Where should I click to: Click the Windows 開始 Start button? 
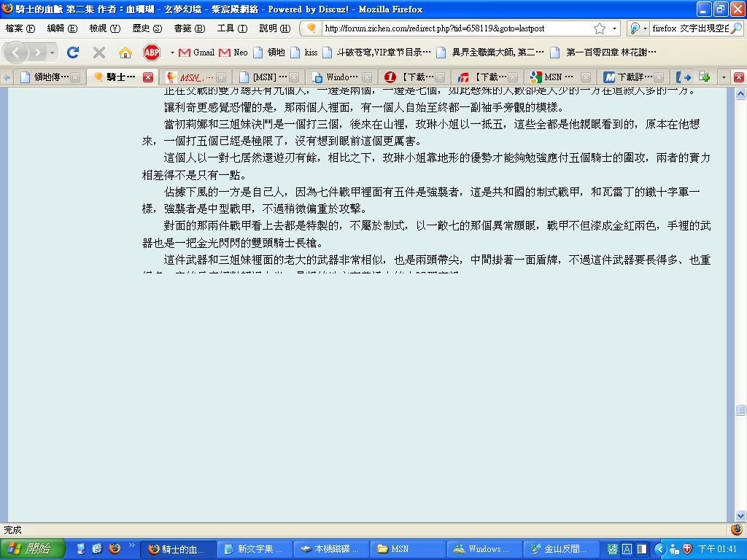pyautogui.click(x=28, y=548)
